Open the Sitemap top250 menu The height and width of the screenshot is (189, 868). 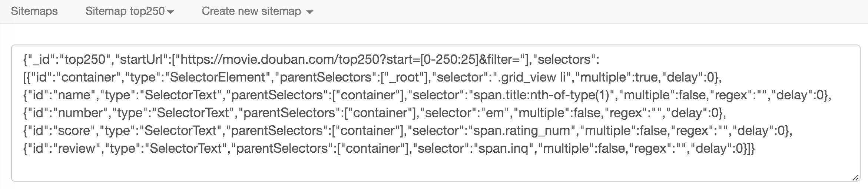pyautogui.click(x=125, y=11)
